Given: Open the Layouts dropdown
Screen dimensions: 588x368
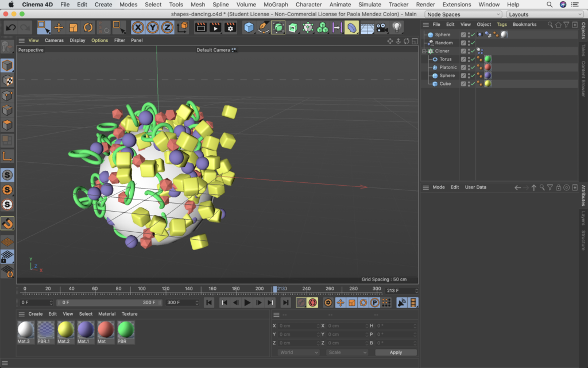Looking at the screenshot, I should pyautogui.click(x=544, y=14).
